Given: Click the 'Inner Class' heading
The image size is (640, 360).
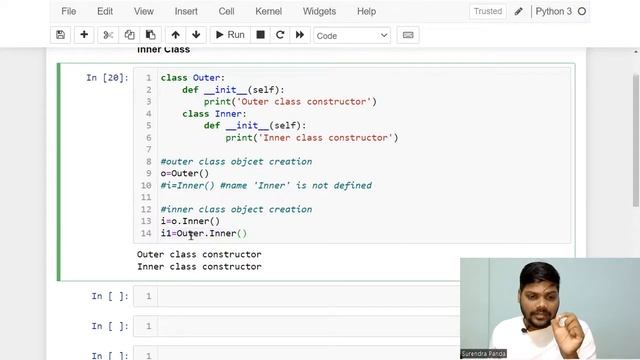Looking at the screenshot, I should (x=163, y=50).
